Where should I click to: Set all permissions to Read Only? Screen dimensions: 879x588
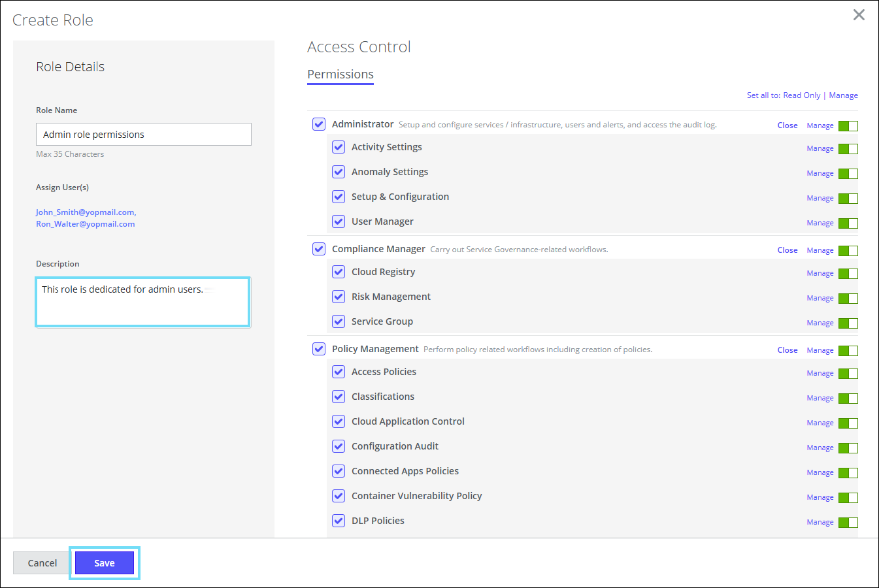(x=801, y=95)
